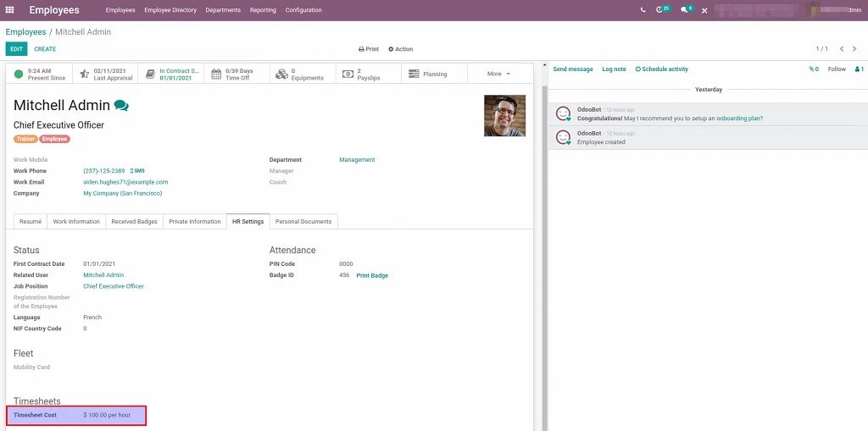Click OdooBot avatar on Congratulations message
Screen dimensions: 868x431
tap(564, 114)
